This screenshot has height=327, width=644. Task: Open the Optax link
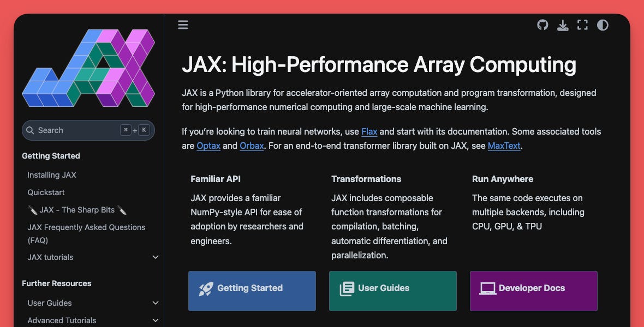tap(208, 146)
